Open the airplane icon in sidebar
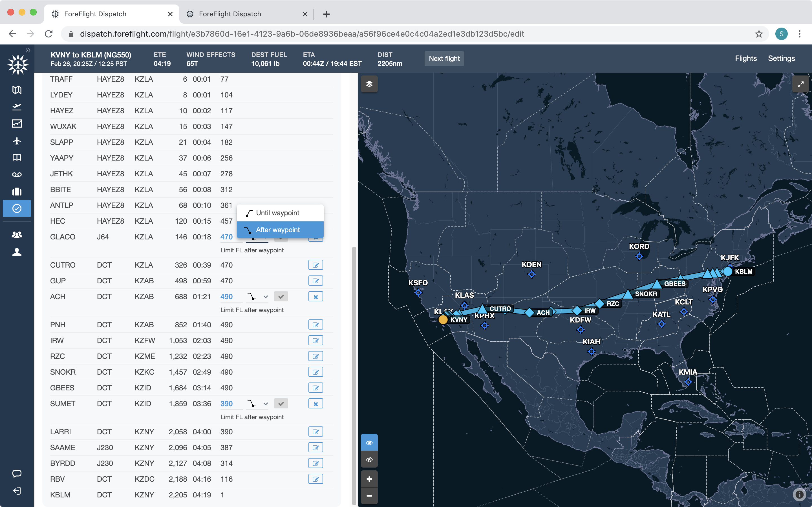 (x=17, y=141)
